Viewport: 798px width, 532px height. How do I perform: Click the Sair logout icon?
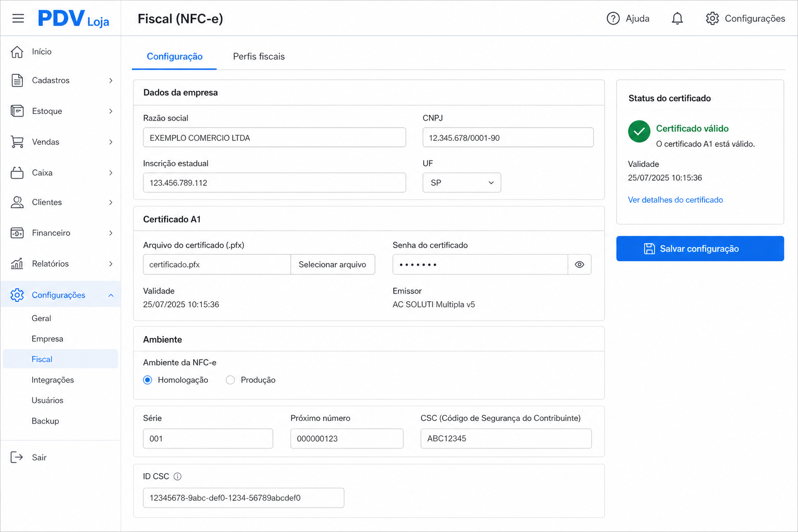tap(17, 457)
